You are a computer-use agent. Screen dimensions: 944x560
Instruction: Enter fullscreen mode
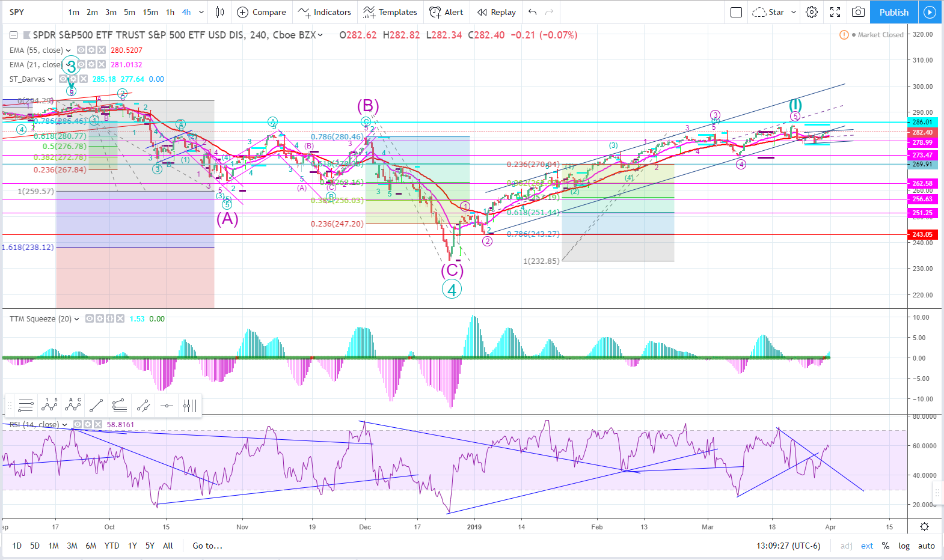pos(835,12)
